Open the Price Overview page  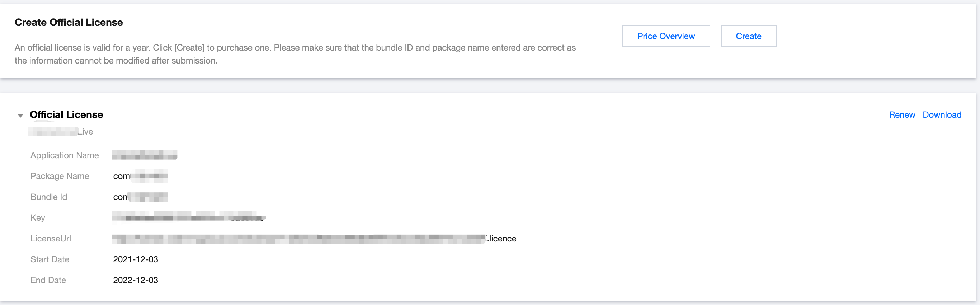click(665, 36)
